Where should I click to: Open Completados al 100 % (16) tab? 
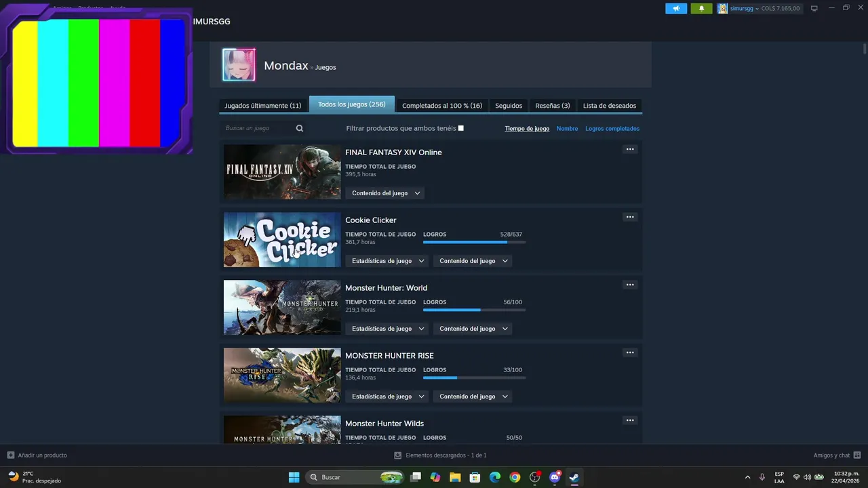tap(442, 106)
